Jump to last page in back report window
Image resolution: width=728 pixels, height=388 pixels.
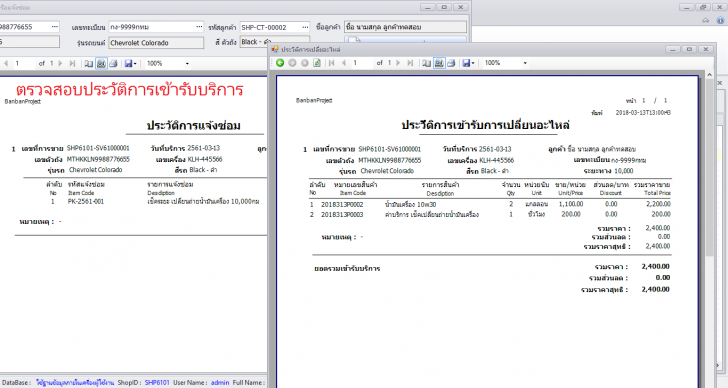coord(72,63)
